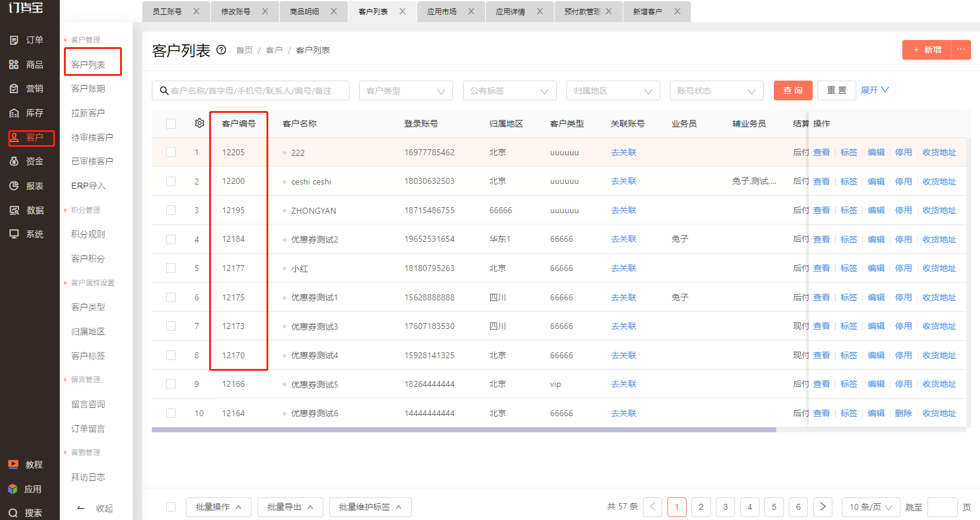Close the 应用市场 tab
Viewport: 980px width, 520px height.
click(x=471, y=11)
